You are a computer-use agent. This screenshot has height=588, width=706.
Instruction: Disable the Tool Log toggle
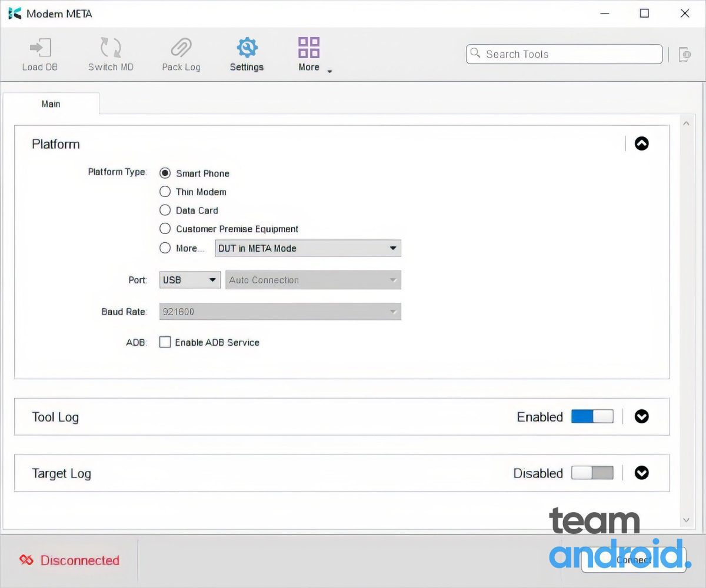tap(592, 416)
